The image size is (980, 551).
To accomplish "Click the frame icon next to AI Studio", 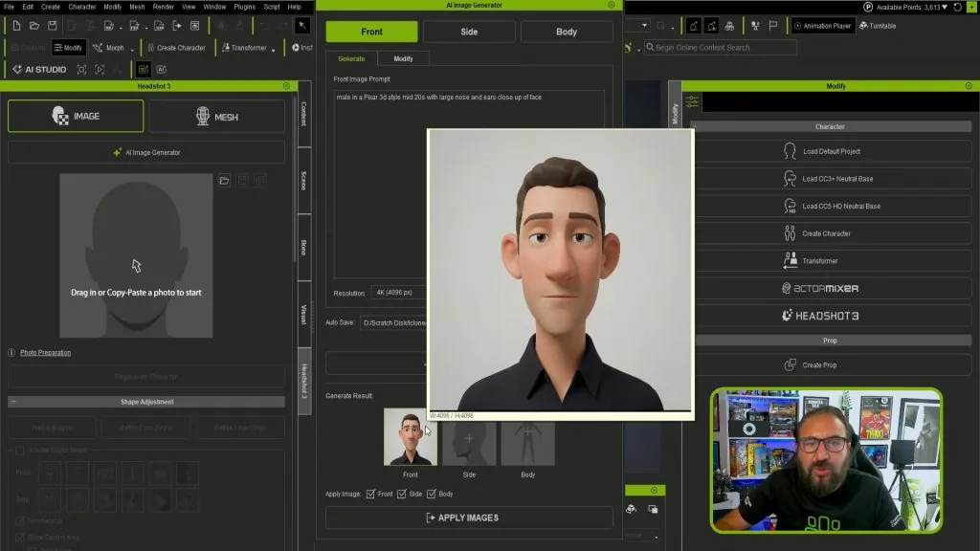I will pos(81,69).
